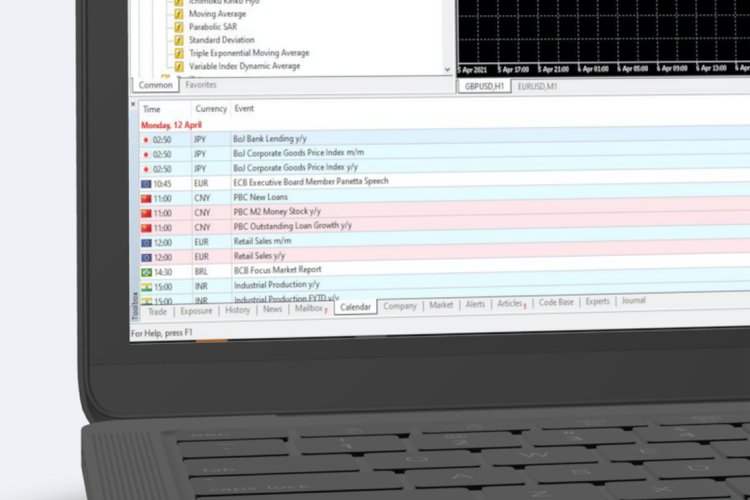Open the Retail Sales m/m event
Image resolution: width=750 pixels, height=500 pixels.
262,242
